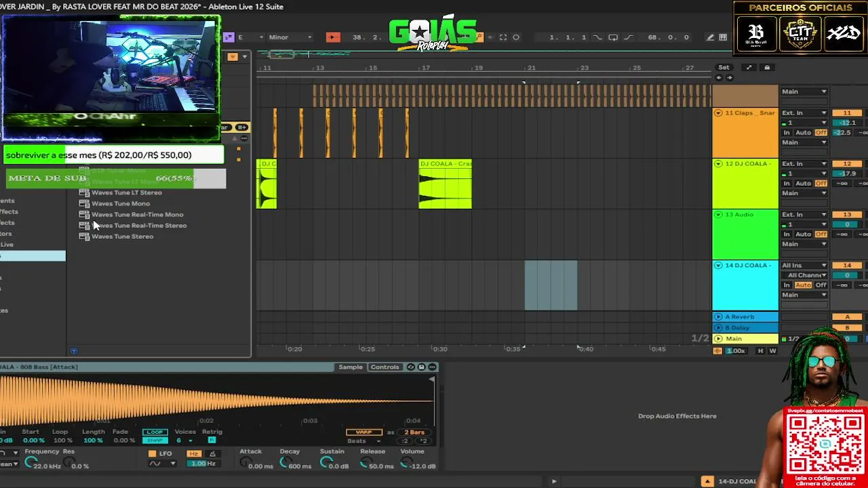Screen dimensions: 868x488
Task: Collapse track 11 Claps Snare fold arrow
Action: (x=718, y=113)
